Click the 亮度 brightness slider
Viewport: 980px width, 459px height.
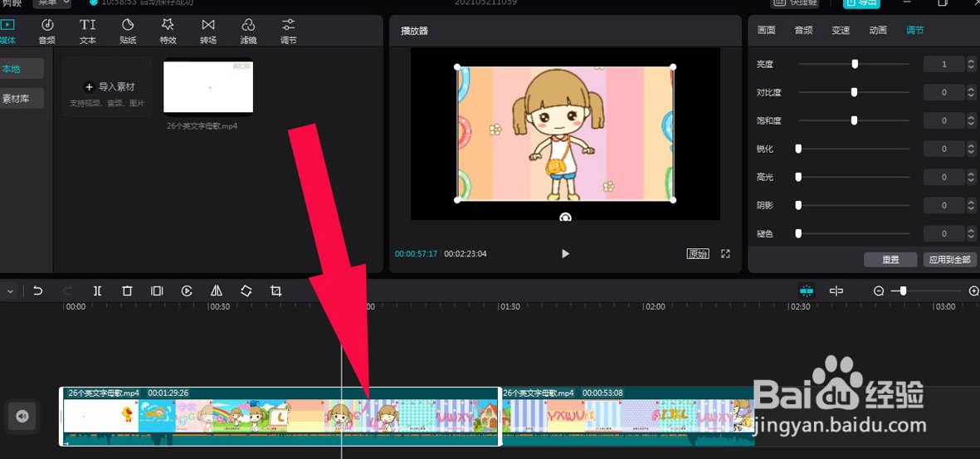(854, 64)
